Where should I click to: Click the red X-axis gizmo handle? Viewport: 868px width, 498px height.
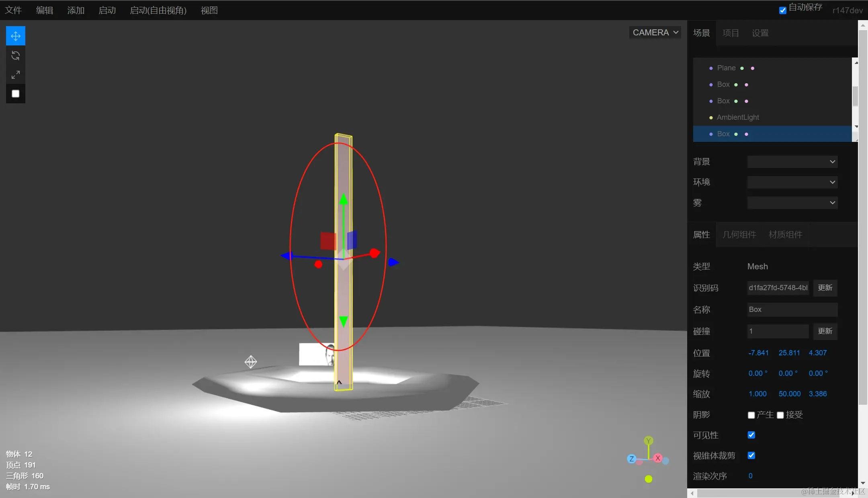tap(374, 253)
